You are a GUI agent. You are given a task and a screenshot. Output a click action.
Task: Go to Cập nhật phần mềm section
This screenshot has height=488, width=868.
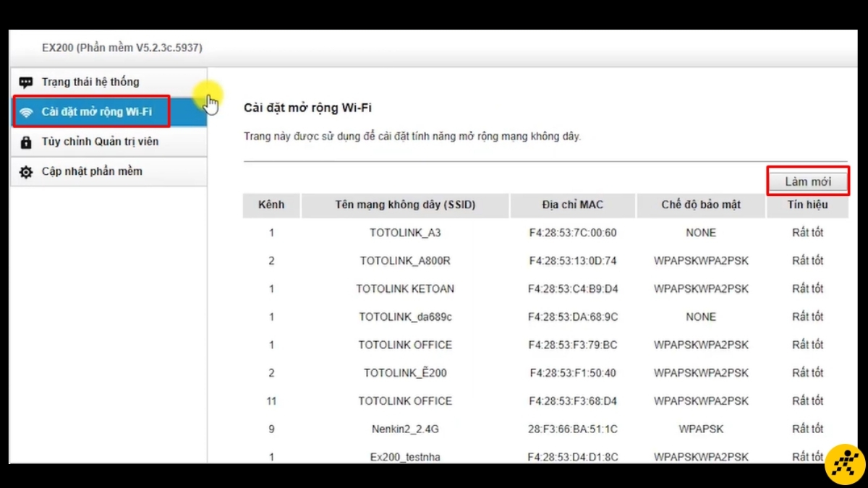point(109,171)
